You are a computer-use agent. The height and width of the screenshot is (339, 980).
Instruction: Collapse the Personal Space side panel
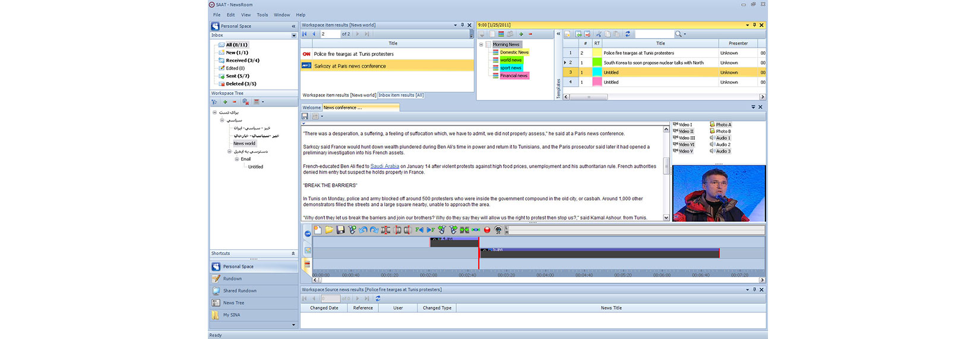[x=293, y=26]
